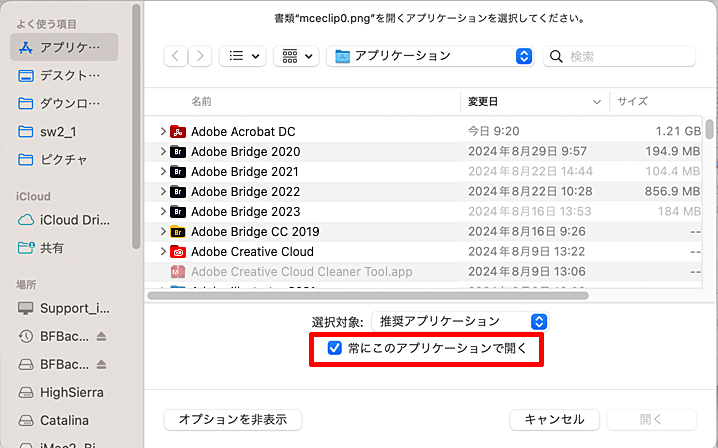Click the Shared folder icon in sidebar
Image resolution: width=718 pixels, height=448 pixels.
[26, 248]
